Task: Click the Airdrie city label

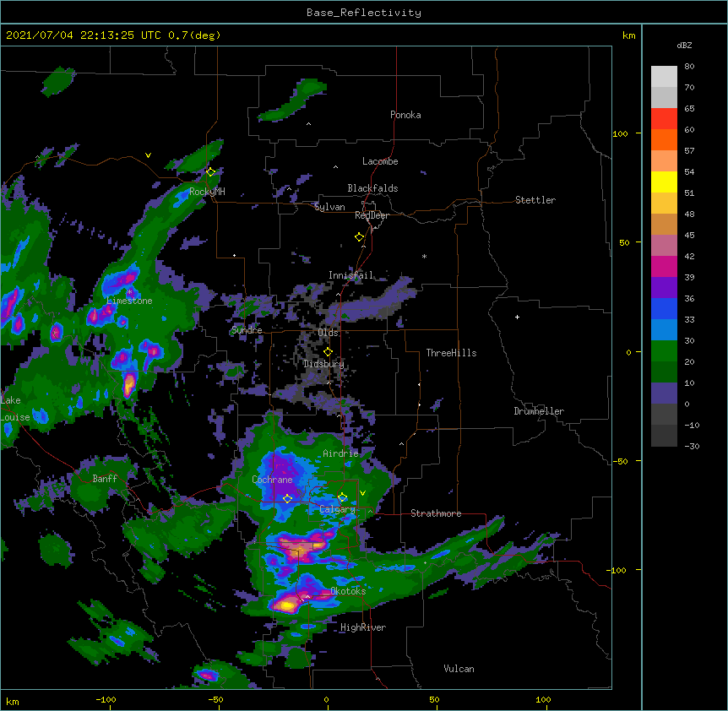Action: coord(340,453)
